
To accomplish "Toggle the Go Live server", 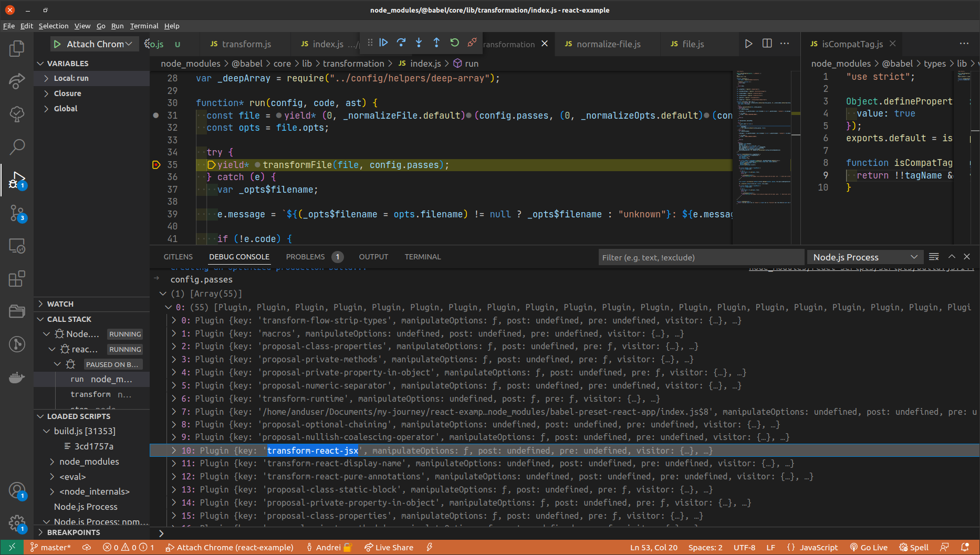I will pos(869,547).
